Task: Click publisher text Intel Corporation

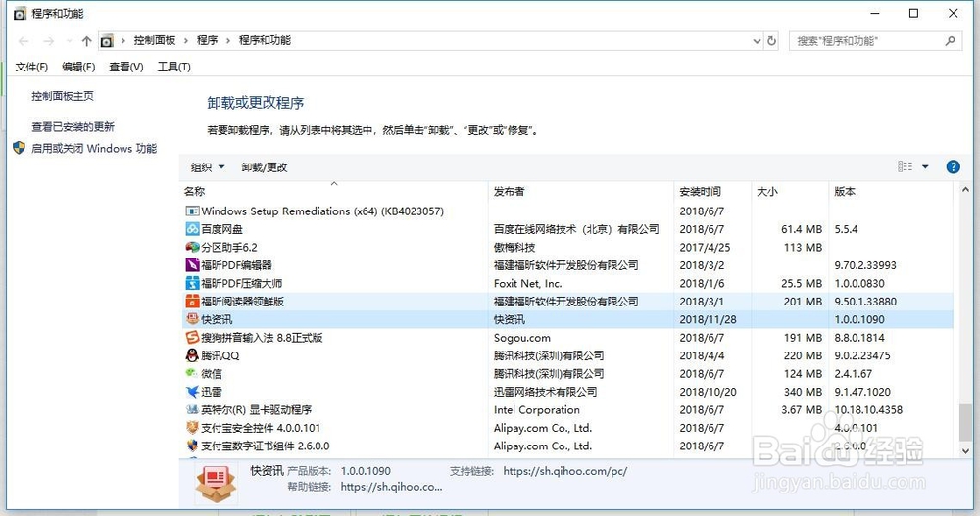Action: pos(537,410)
